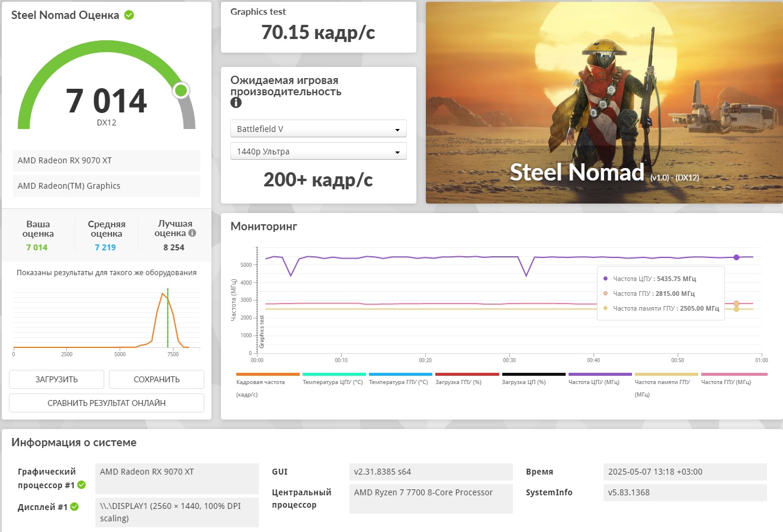Click the AMD Ryzen 7 7700 8-Core Processor field
This screenshot has height=532, width=783.
pos(431,499)
